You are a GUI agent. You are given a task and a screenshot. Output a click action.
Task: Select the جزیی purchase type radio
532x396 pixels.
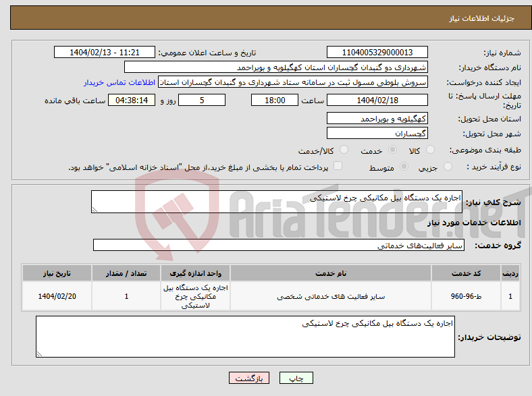tap(448, 166)
